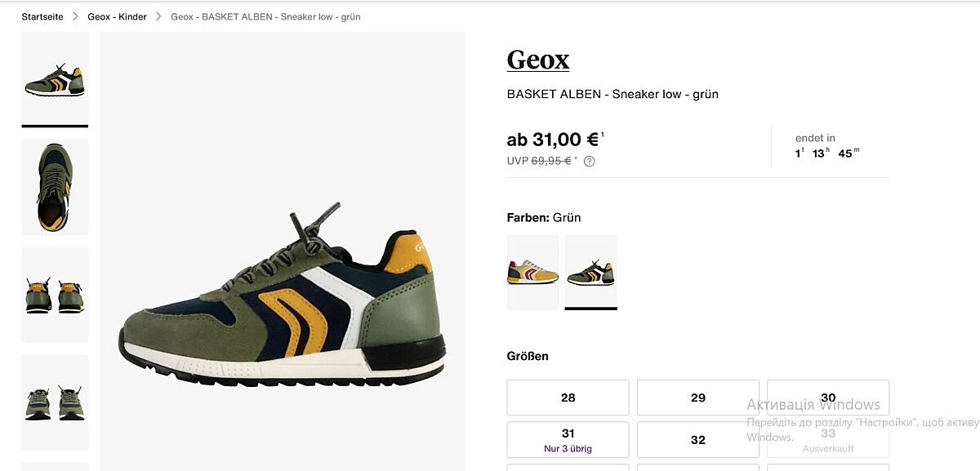Choose size 30
The height and width of the screenshot is (471, 980).
827,398
